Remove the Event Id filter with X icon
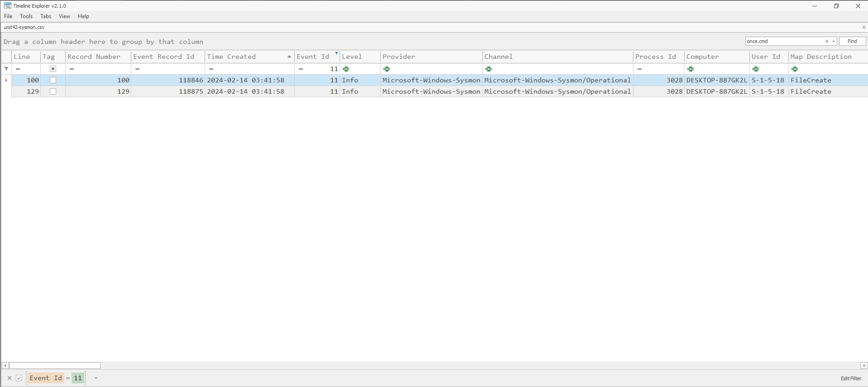The width and height of the screenshot is (868, 387). [10, 378]
